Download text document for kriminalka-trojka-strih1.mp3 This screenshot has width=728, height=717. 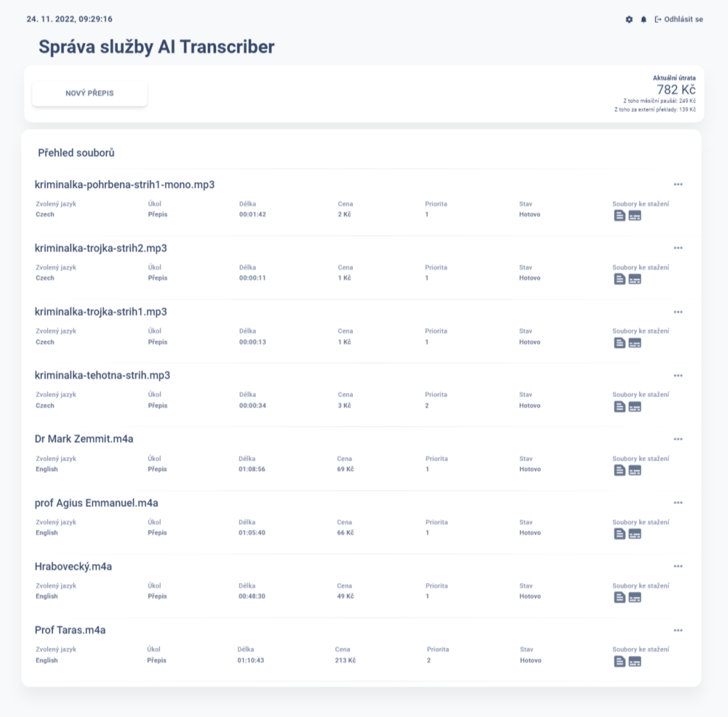tap(620, 343)
